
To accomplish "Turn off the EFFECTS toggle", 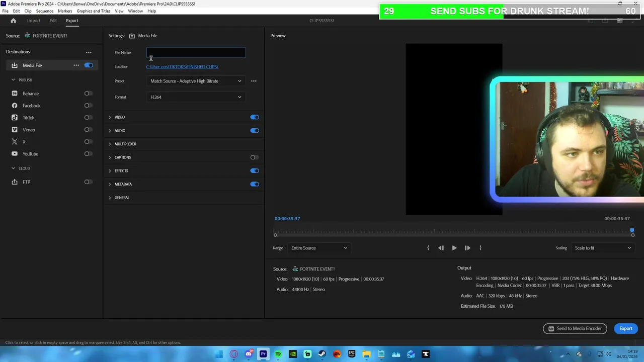I will 255,171.
